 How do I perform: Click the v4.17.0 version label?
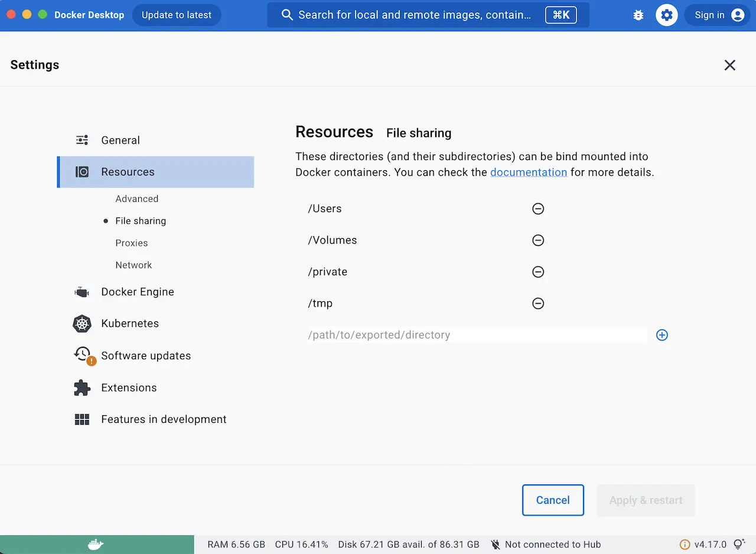[711, 545]
